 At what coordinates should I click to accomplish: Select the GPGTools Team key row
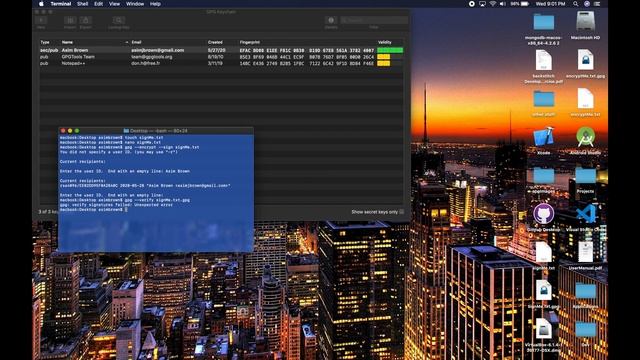tap(222, 57)
